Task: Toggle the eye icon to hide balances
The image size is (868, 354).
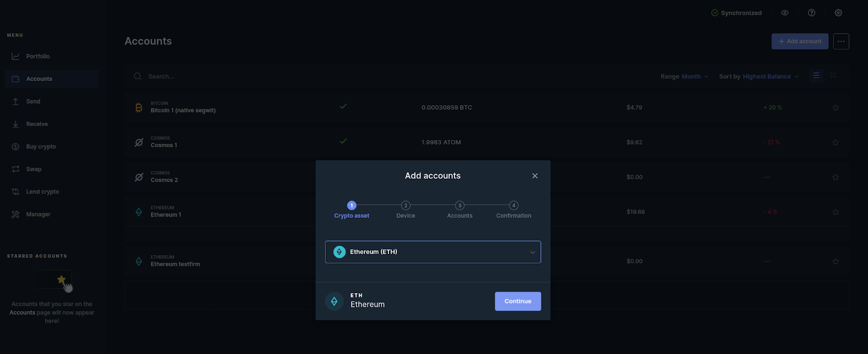Action: [784, 13]
